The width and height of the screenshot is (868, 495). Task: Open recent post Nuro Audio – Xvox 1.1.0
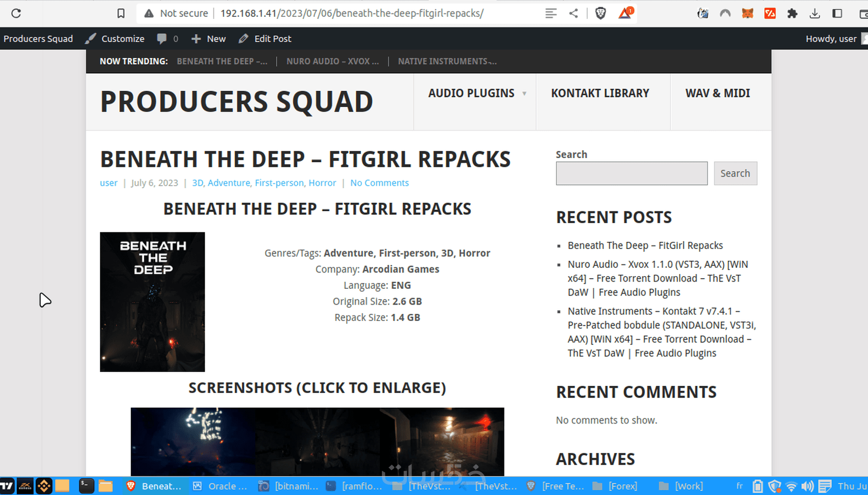658,278
